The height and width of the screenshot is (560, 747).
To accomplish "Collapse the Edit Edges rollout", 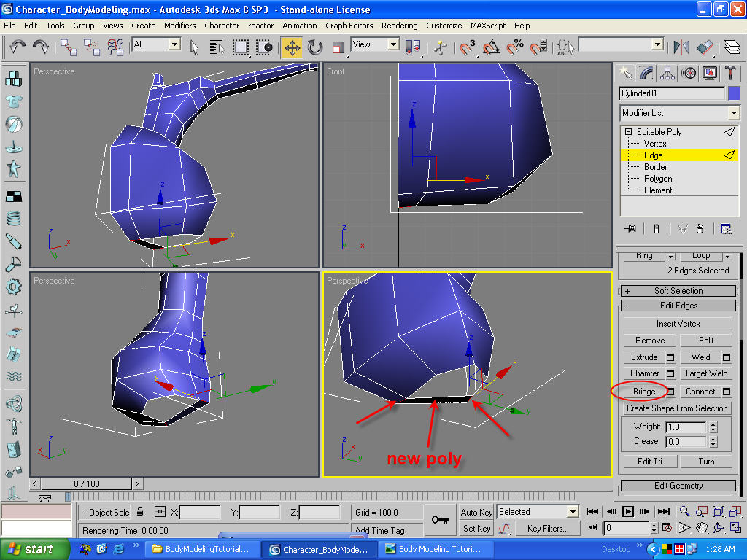I will click(x=678, y=306).
